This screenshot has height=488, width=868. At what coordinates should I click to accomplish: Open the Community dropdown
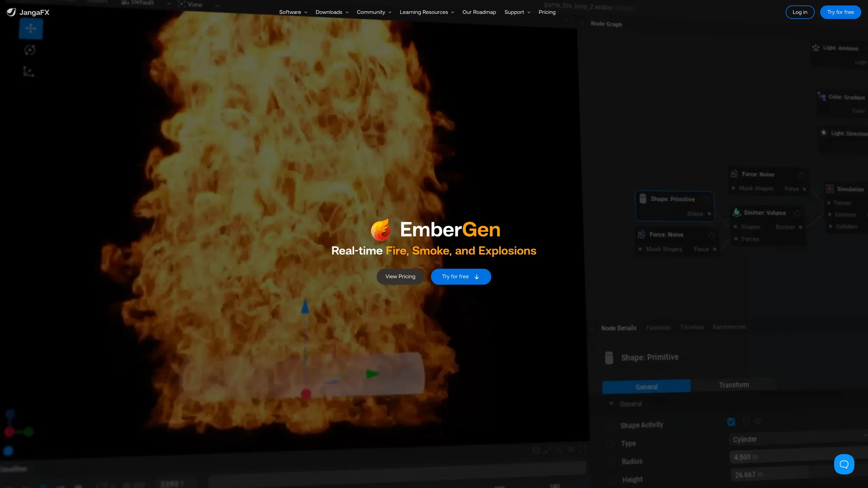coord(374,12)
